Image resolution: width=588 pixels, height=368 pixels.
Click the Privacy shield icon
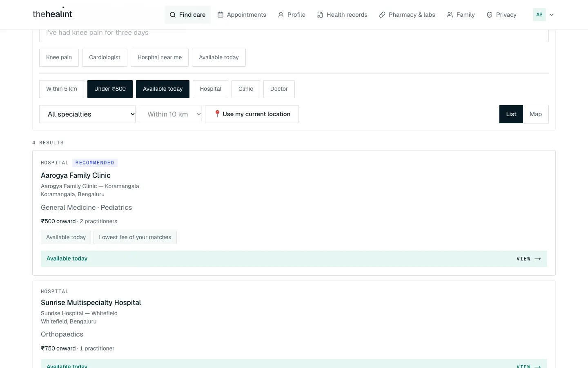[x=490, y=15]
